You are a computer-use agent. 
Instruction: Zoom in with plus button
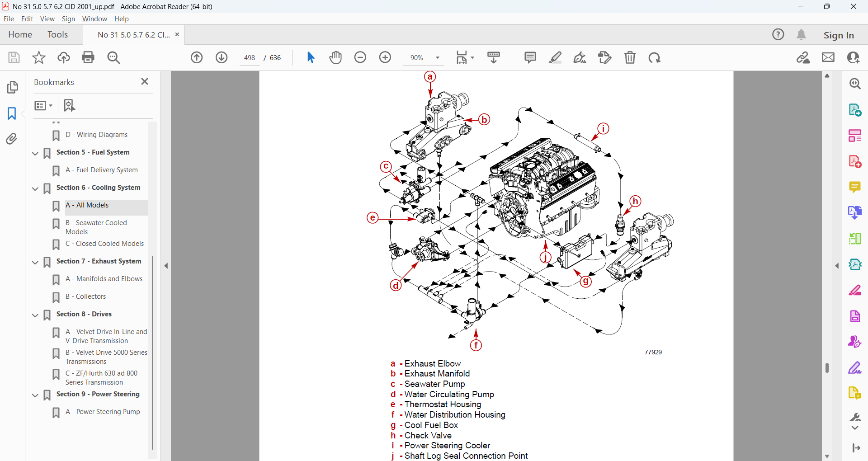click(x=385, y=57)
